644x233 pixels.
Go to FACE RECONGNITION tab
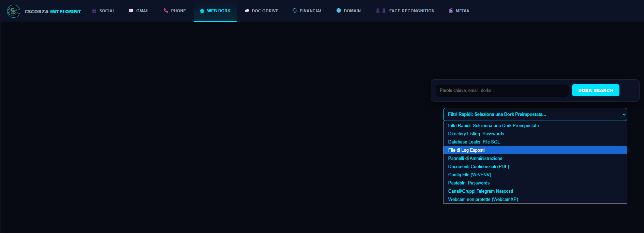click(x=405, y=11)
